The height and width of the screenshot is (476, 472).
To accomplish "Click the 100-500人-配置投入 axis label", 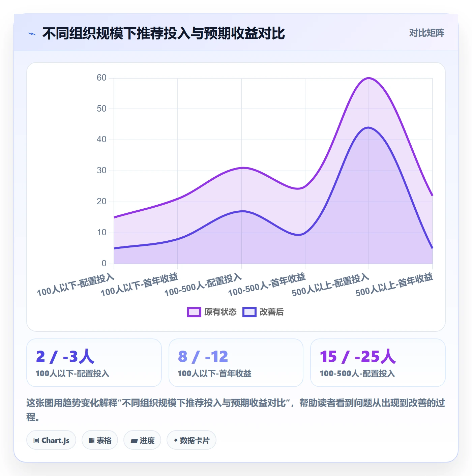I will (203, 285).
